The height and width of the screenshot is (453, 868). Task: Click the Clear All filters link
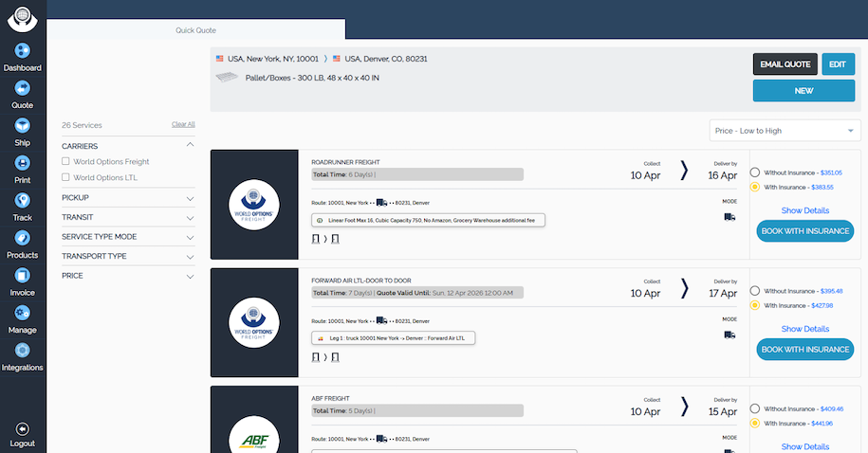coord(183,124)
